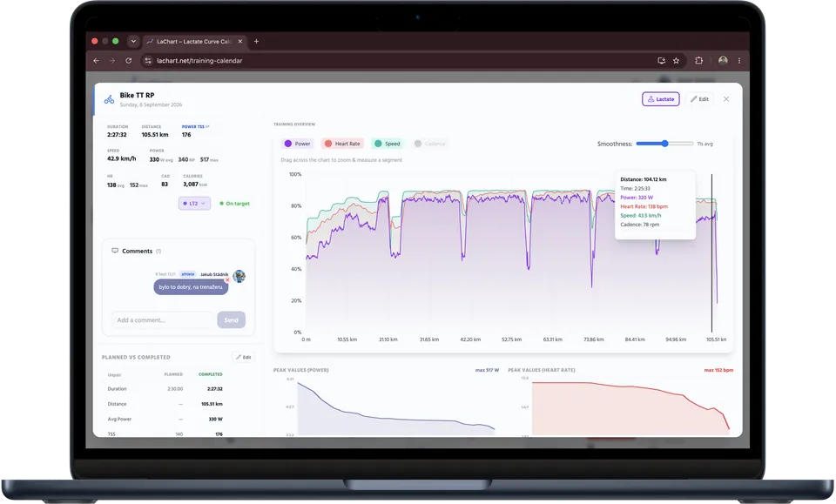The image size is (836, 504).
Task: Click the Power TSS label link
Action: click(x=195, y=127)
